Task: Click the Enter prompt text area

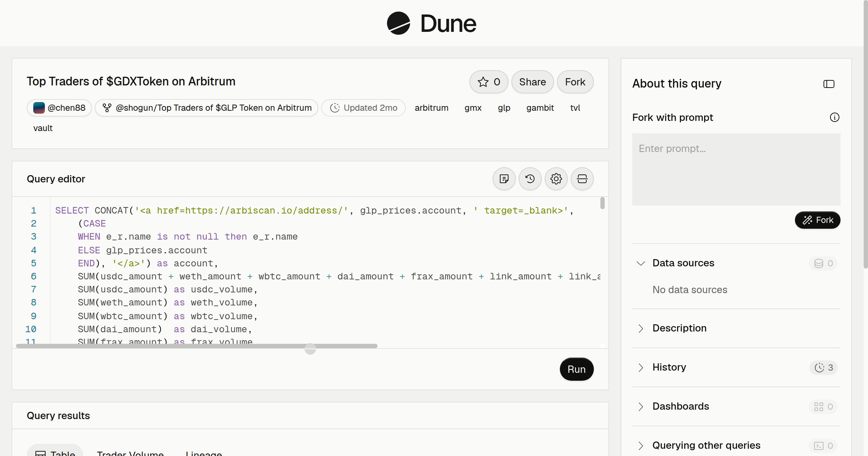Action: coord(736,169)
